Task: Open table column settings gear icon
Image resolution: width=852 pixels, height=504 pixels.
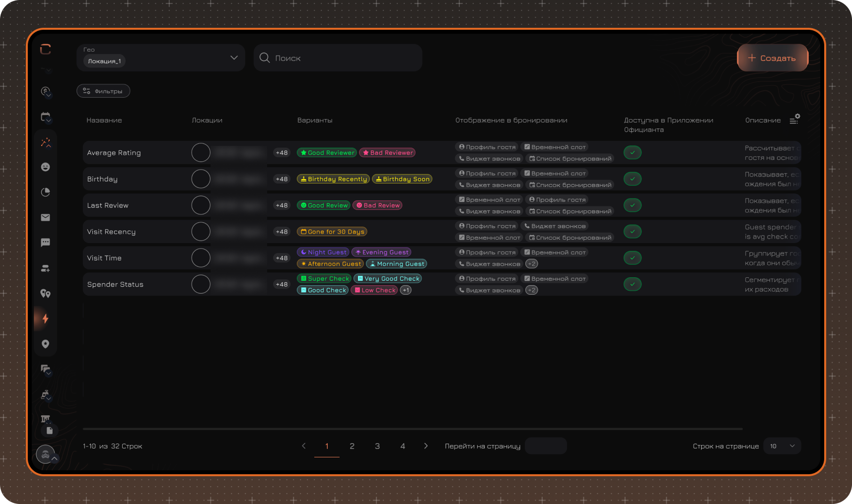Action: (794, 119)
